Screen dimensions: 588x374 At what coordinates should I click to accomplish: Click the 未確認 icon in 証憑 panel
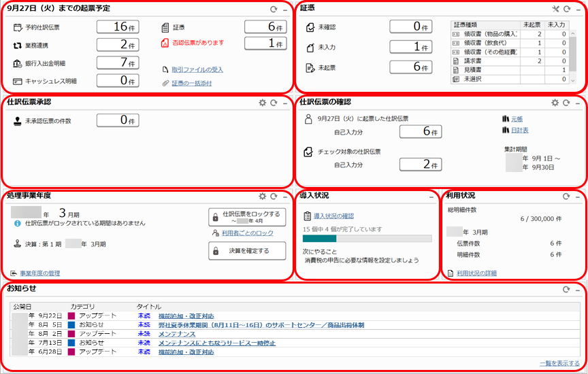pos(310,27)
